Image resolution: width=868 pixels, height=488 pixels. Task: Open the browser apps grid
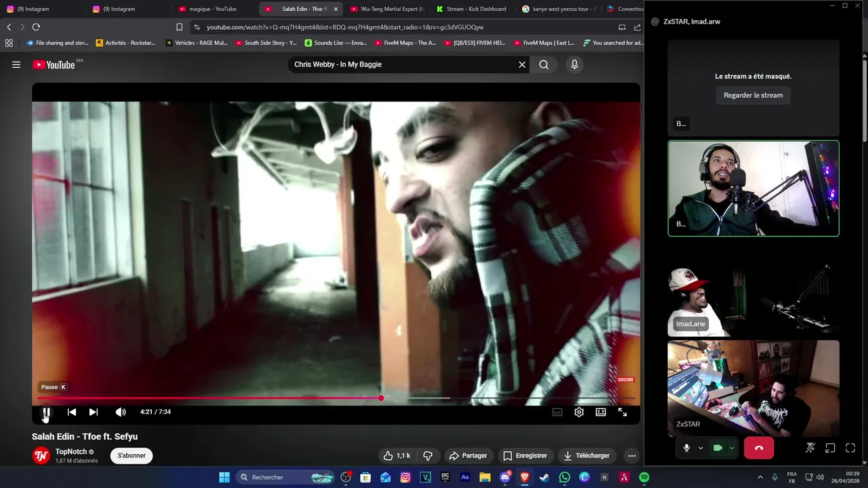point(9,43)
